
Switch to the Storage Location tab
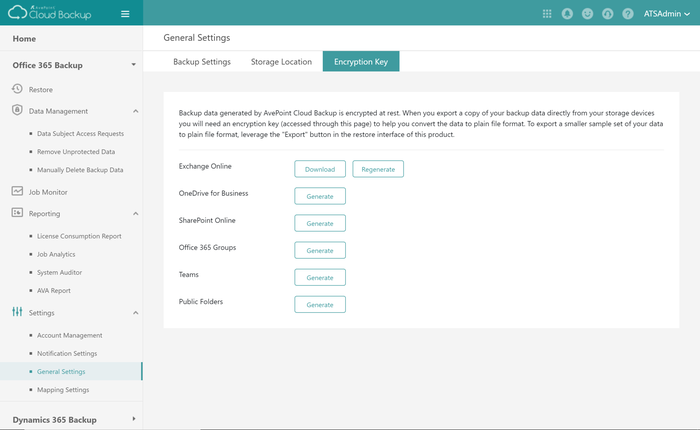(281, 62)
